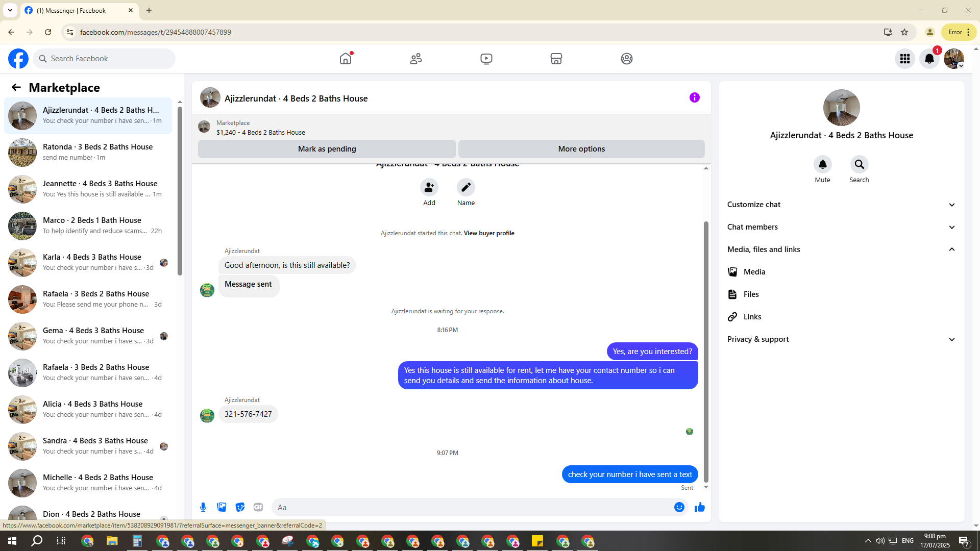Open File Explorer from taskbar

(x=112, y=541)
